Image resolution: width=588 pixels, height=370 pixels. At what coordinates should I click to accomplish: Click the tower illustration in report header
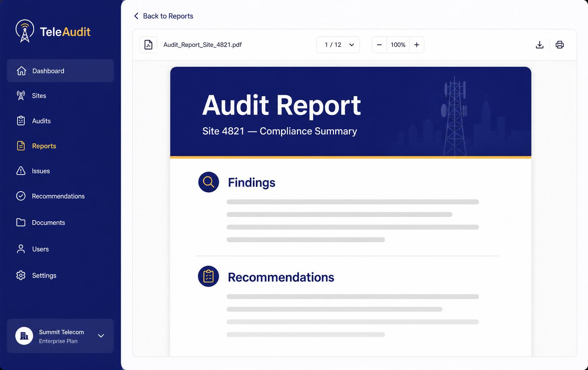(x=455, y=116)
